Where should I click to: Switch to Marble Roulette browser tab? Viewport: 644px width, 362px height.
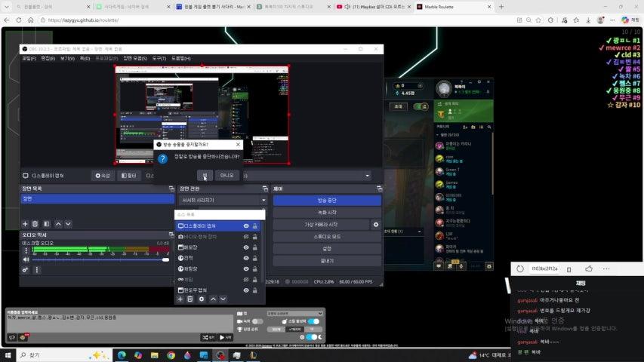pyautogui.click(x=454, y=7)
